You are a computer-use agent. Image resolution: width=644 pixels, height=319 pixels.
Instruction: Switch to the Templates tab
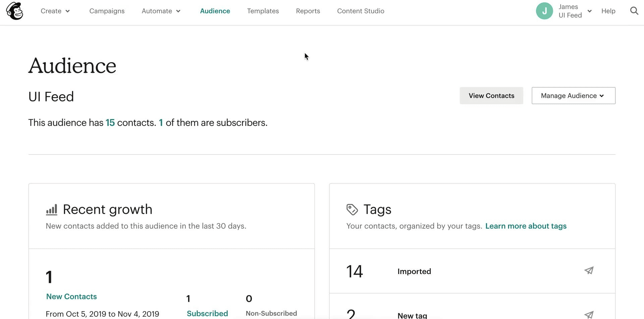point(263,11)
